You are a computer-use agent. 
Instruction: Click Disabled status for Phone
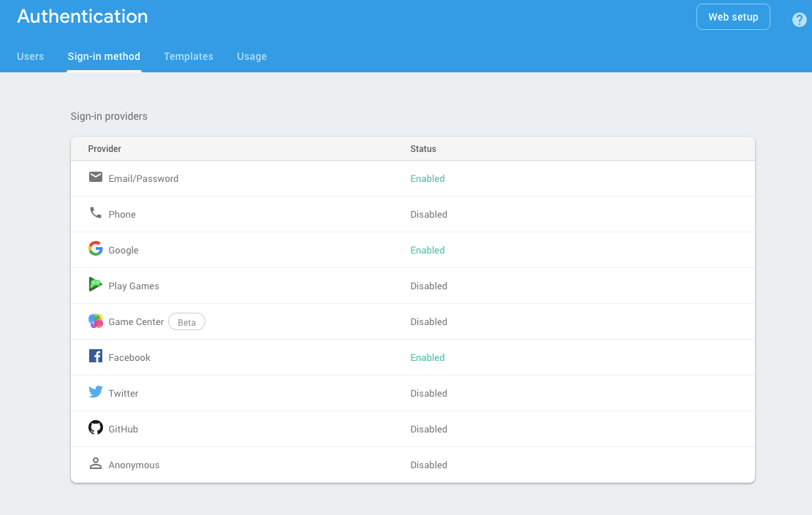tap(429, 214)
